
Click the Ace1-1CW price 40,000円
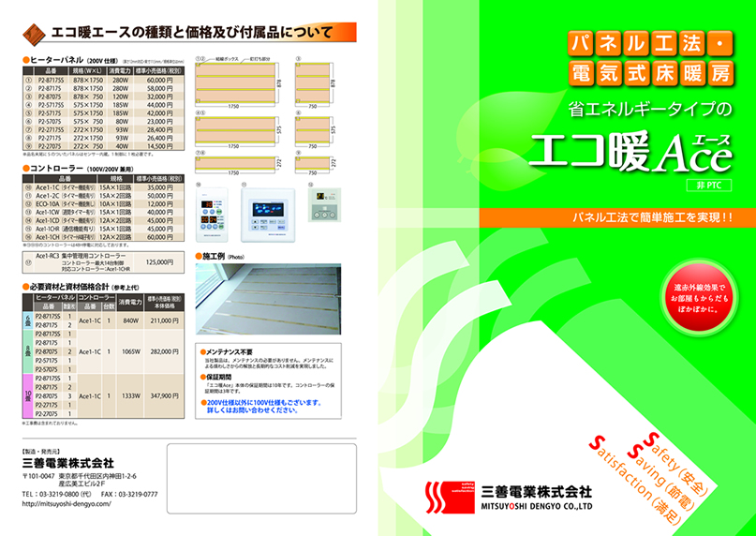tap(159, 213)
